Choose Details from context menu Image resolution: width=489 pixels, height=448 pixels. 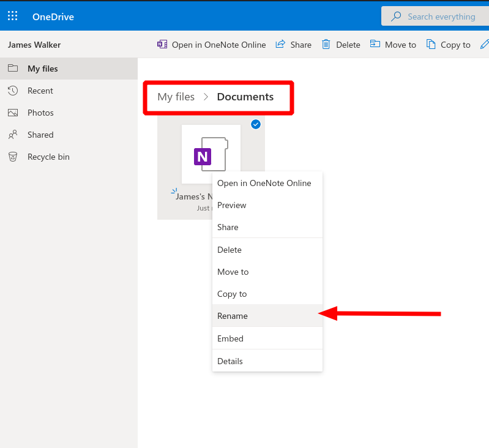pyautogui.click(x=267, y=361)
